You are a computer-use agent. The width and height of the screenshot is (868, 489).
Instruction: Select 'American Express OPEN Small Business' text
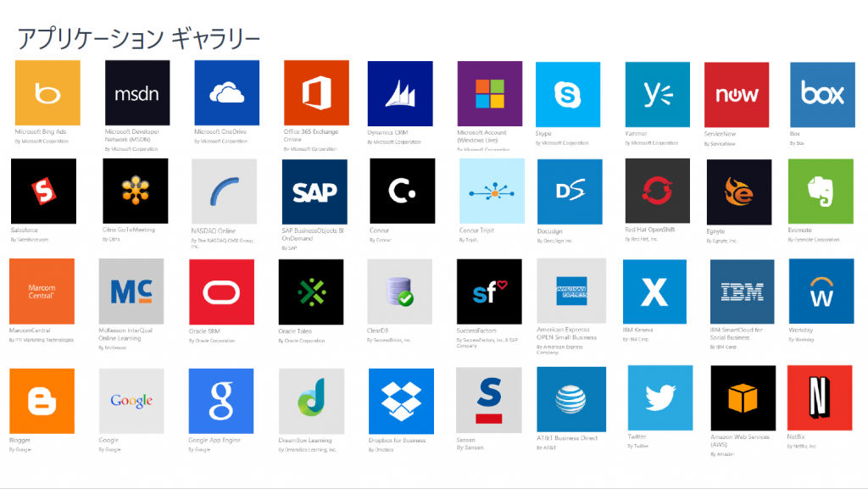[x=567, y=334]
